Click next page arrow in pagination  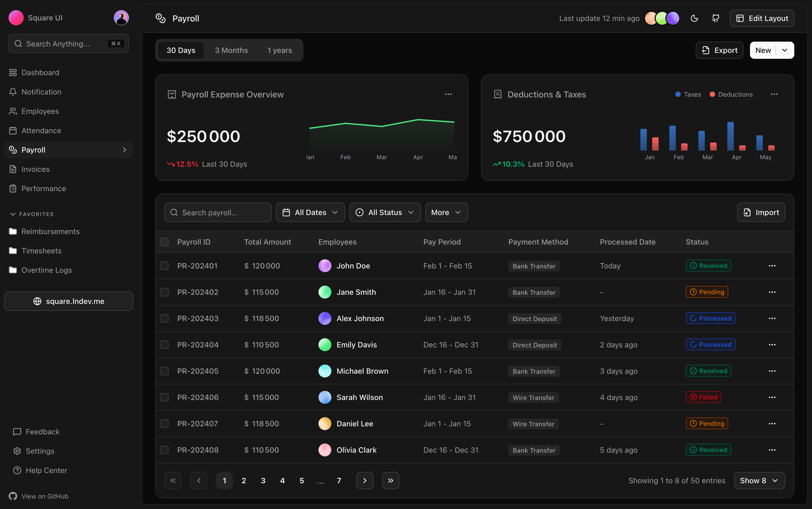coord(365,480)
